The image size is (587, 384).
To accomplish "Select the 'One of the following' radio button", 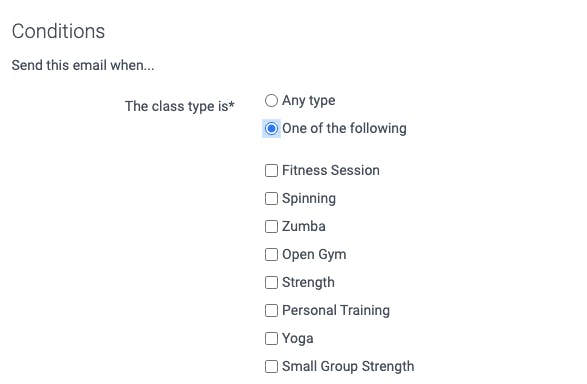I will 271,128.
